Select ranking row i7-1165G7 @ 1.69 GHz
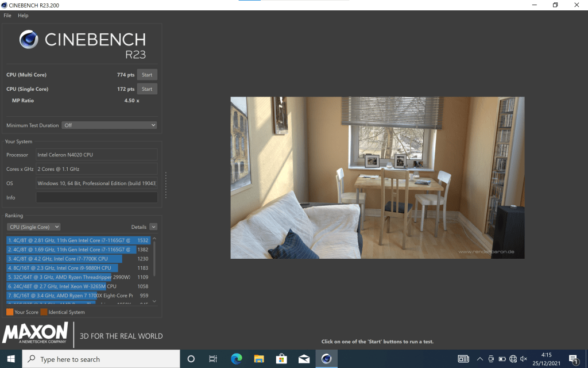Image resolution: width=588 pixels, height=368 pixels. [78, 250]
